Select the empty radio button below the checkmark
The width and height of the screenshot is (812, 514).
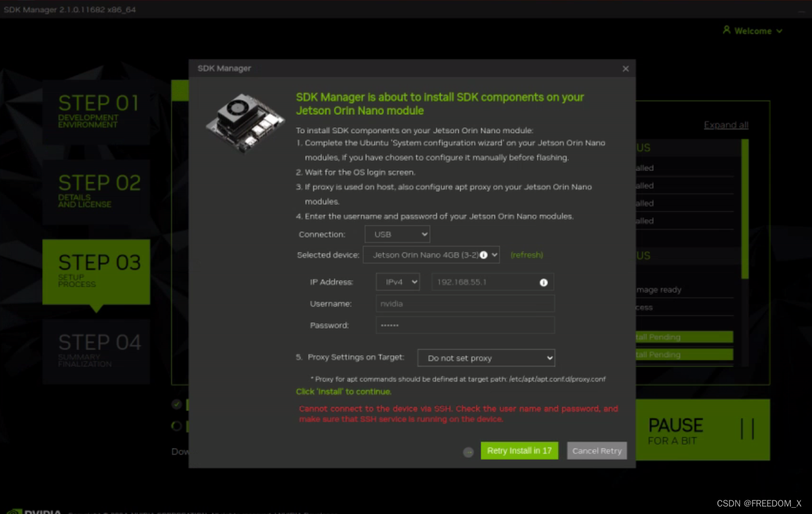(x=176, y=426)
